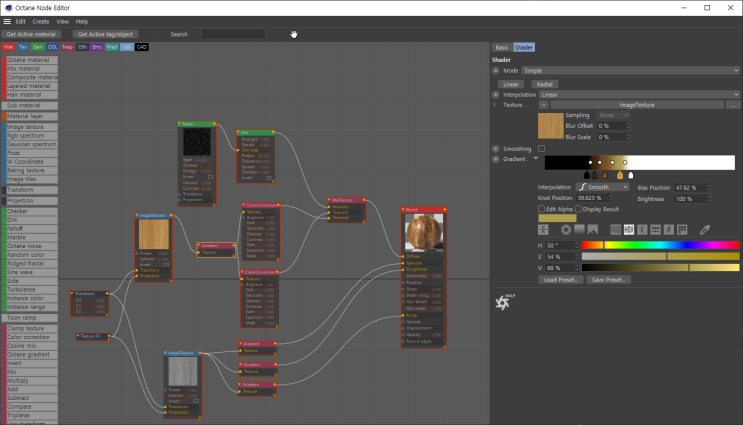This screenshot has height=425, width=743.
Task: Click Load Preset button
Action: tap(561, 280)
